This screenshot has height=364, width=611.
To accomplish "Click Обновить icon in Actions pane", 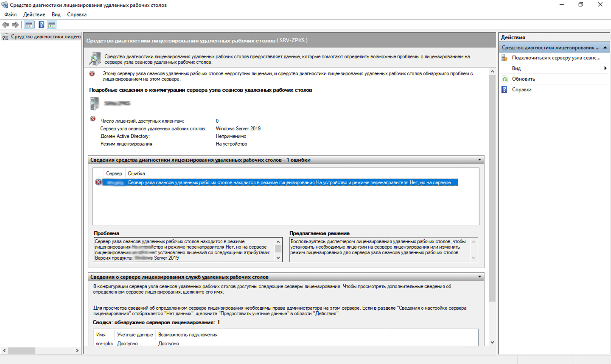I will pyautogui.click(x=505, y=79).
